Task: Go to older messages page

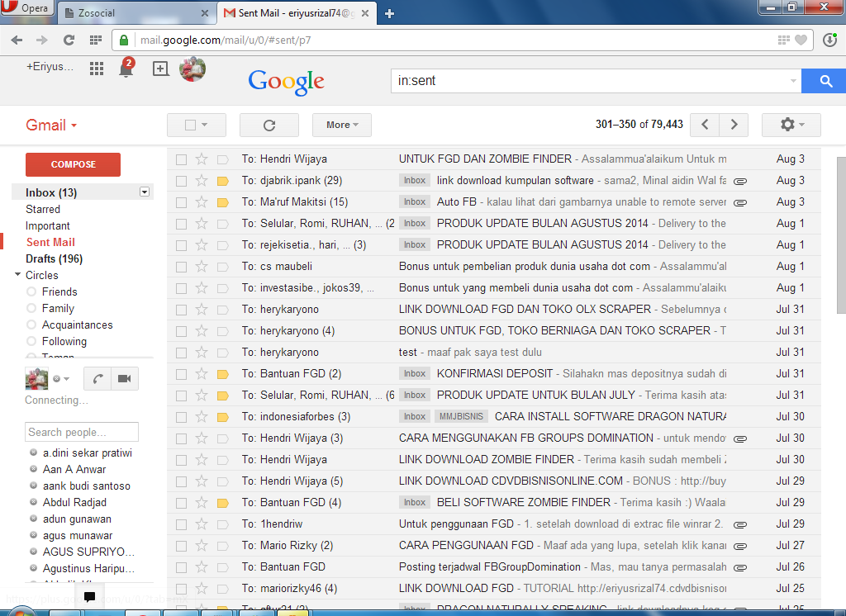Action: click(734, 125)
